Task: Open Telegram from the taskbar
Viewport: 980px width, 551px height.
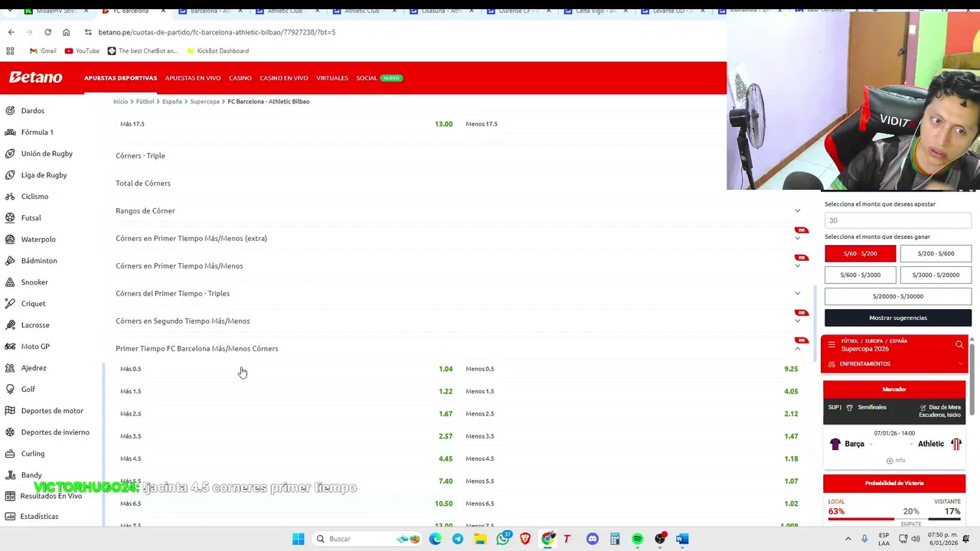Action: click(458, 539)
